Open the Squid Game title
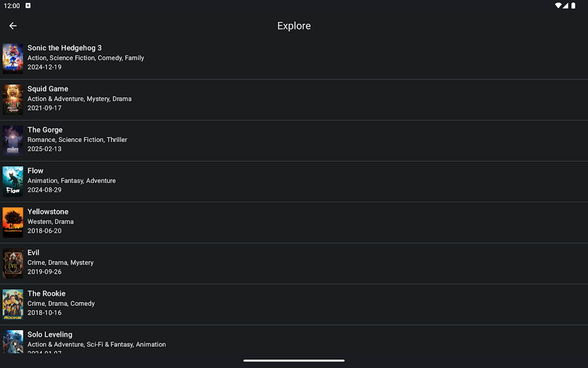Viewport: 588px width, 368px height. 48,89
